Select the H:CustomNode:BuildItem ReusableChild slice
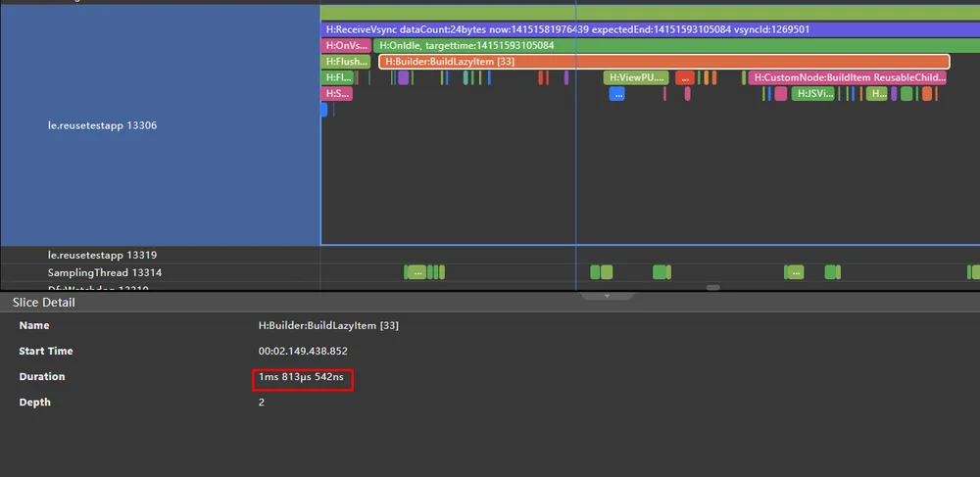980x477 pixels. point(847,77)
